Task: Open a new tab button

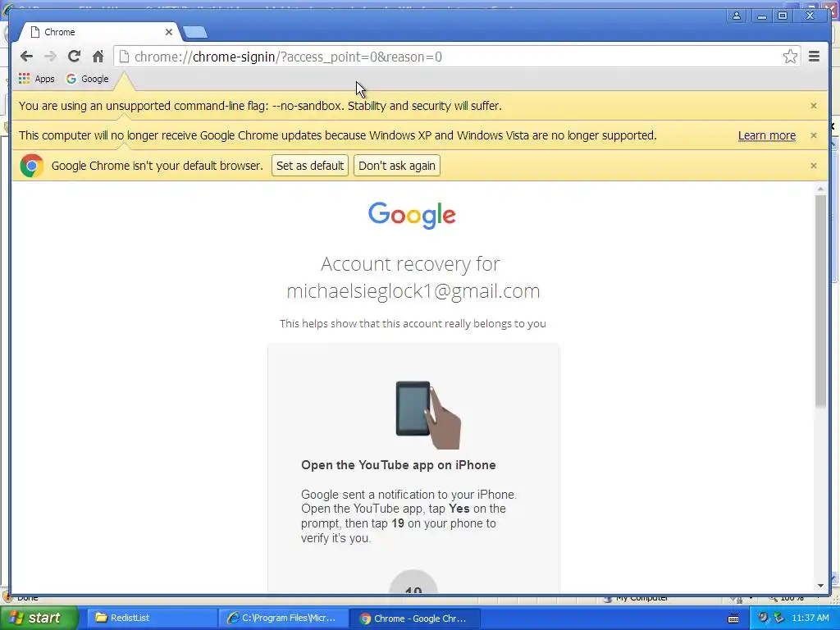Action: click(x=195, y=33)
